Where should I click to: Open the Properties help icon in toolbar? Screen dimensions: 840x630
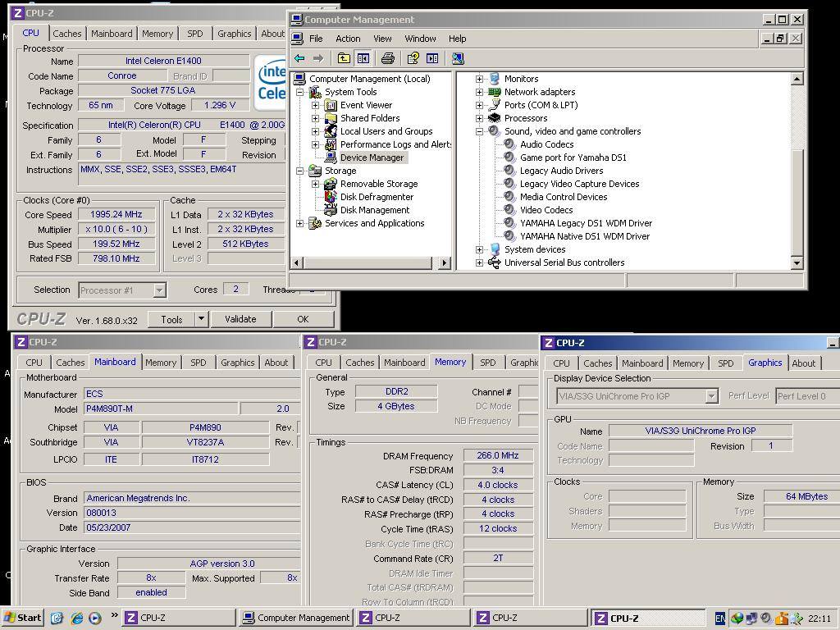point(413,58)
